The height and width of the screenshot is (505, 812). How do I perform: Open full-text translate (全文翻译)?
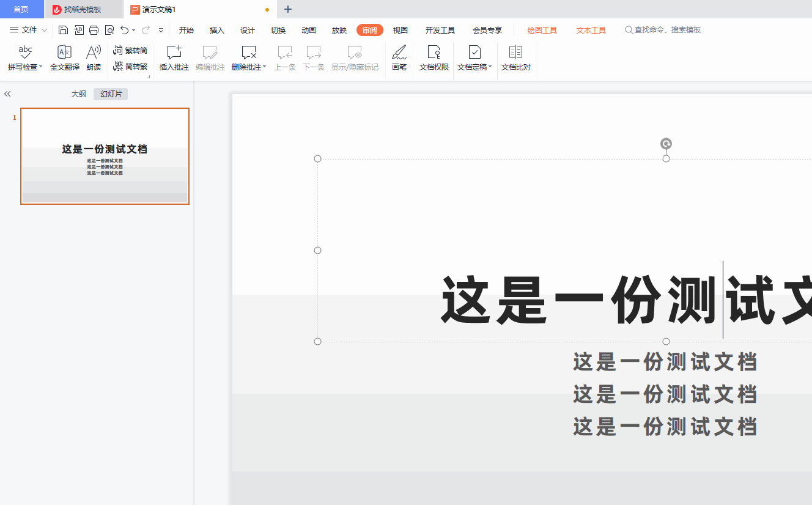(65, 59)
